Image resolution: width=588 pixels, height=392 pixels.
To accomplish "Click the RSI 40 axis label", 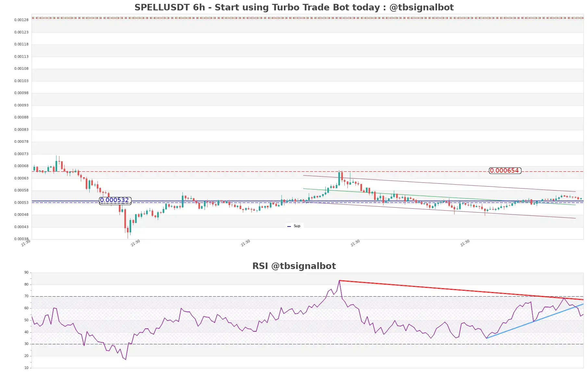I will [x=27, y=332].
